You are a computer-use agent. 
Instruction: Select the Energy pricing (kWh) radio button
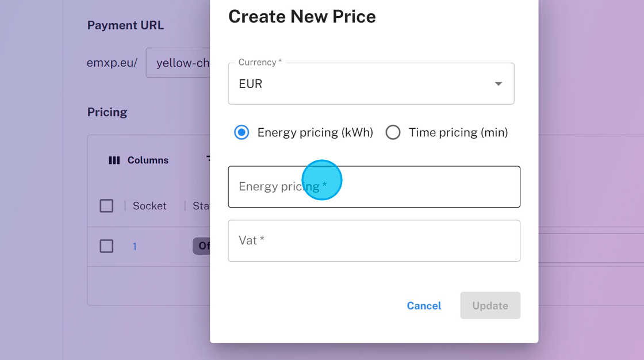(241, 133)
